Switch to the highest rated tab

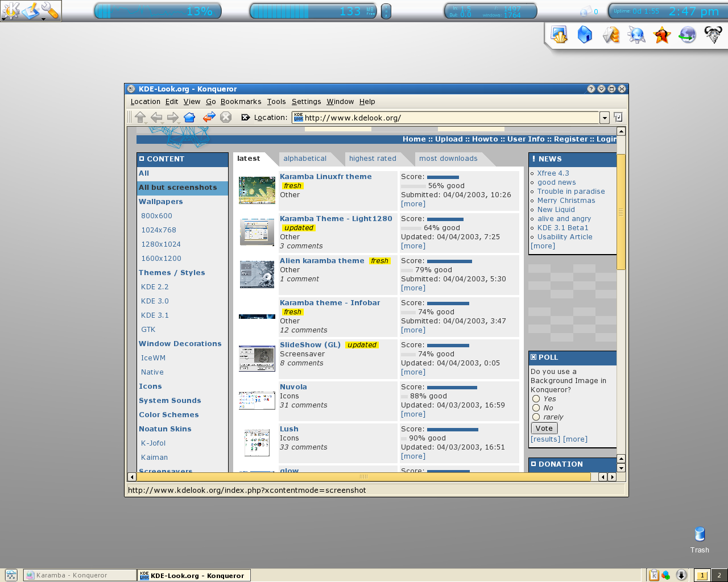373,159
